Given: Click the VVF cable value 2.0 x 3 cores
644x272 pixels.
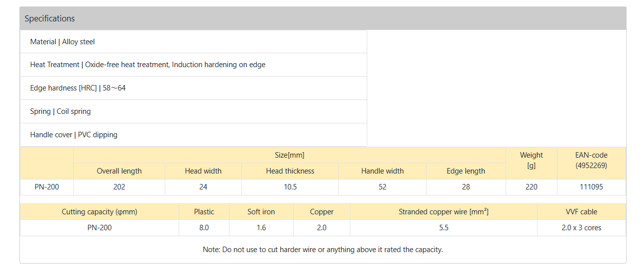Looking at the screenshot, I should [581, 228].
